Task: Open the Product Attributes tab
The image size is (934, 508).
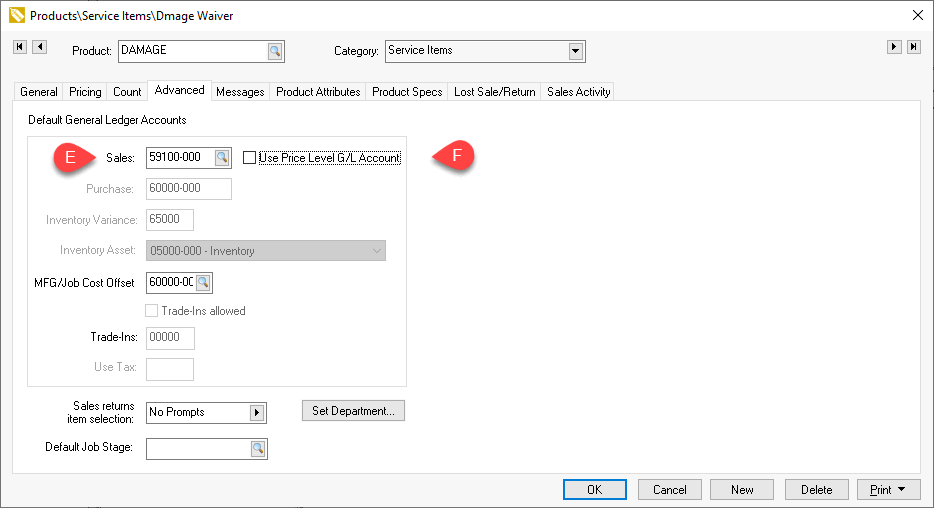Action: pos(318,92)
